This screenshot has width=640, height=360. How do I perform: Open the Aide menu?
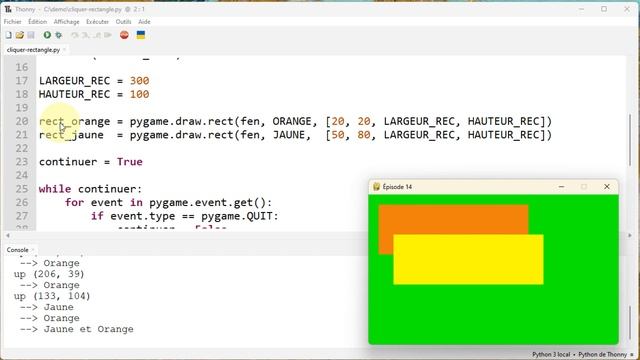[x=144, y=22]
